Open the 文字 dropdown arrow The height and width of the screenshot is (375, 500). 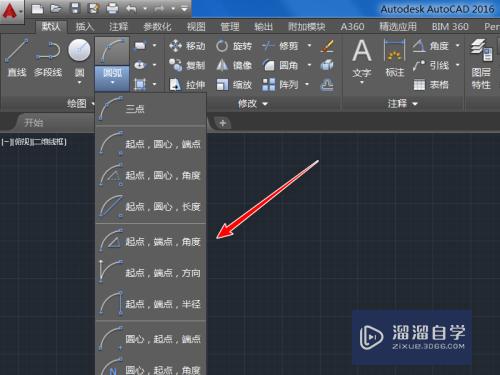(x=362, y=82)
